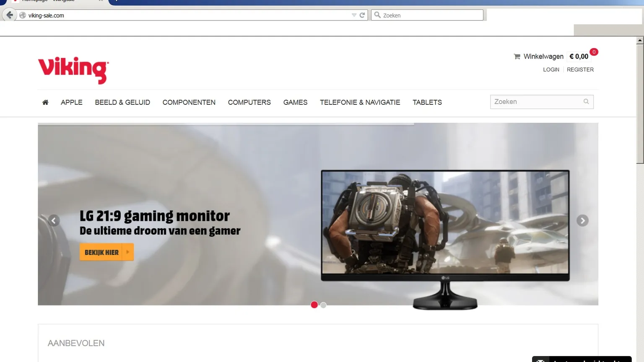Switch to the second carousel indicator dot
644x362 pixels.
coord(323,305)
